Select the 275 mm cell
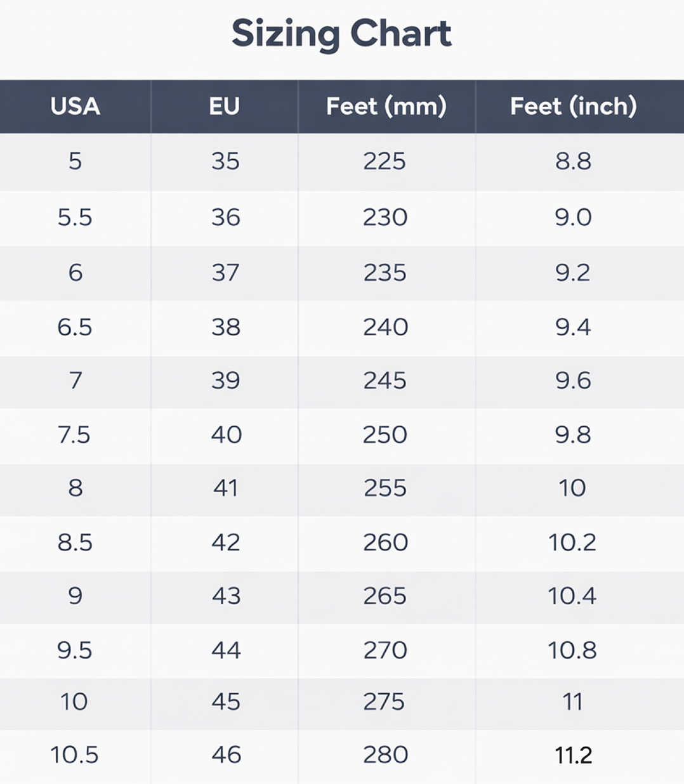684x784 pixels. click(385, 702)
